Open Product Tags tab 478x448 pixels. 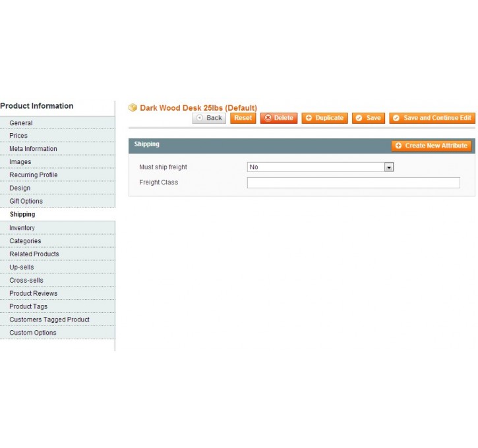[x=57, y=306]
